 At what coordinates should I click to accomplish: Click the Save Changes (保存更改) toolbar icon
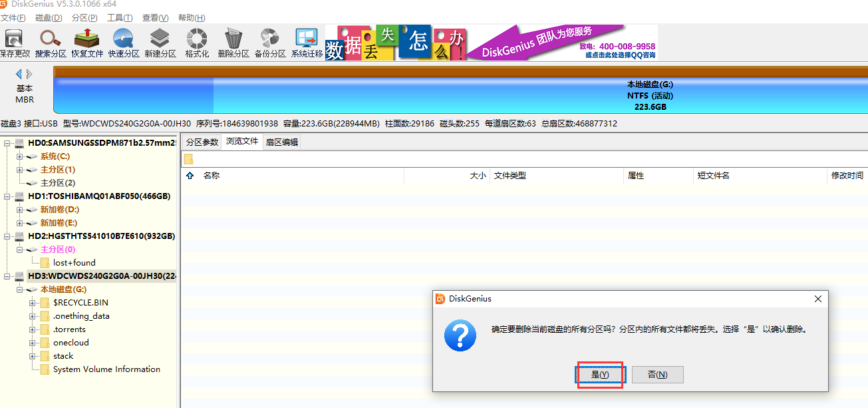[x=14, y=44]
